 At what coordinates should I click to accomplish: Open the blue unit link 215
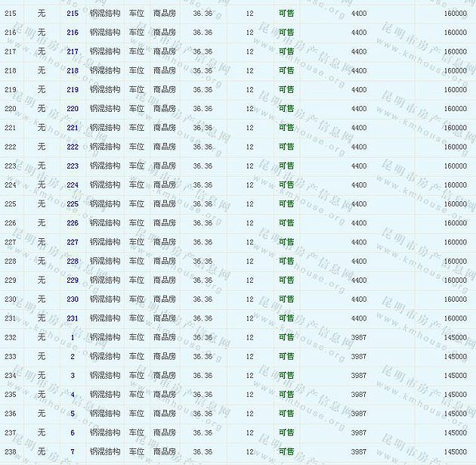coord(73,14)
